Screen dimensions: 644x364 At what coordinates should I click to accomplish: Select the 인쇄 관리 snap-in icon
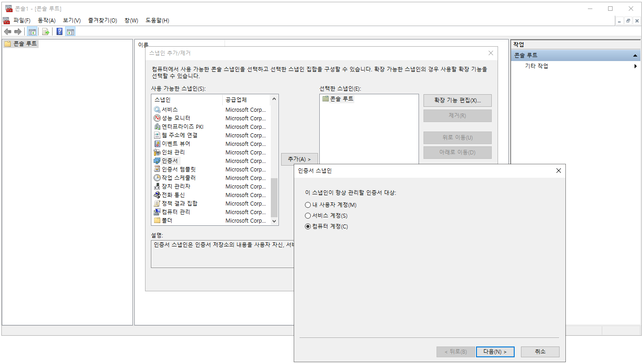[x=157, y=152]
